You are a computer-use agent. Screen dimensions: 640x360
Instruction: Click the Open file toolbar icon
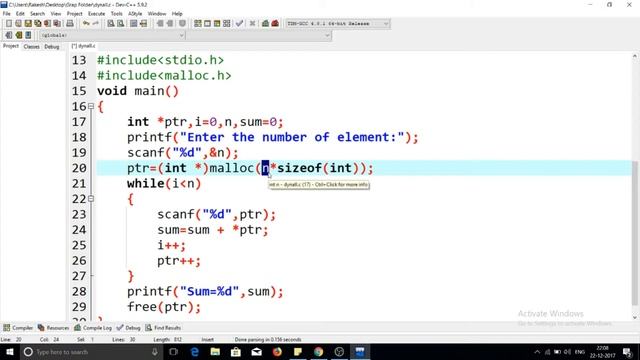18,24
